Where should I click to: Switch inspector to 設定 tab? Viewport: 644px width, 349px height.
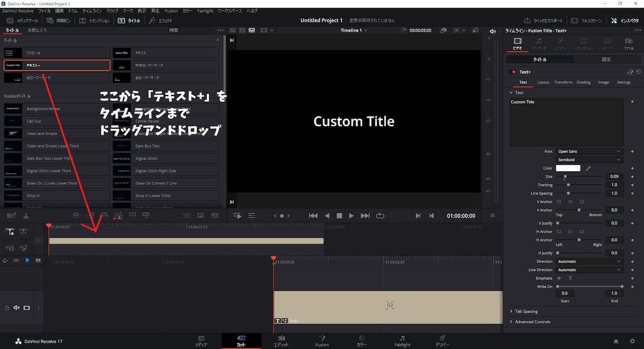(607, 60)
